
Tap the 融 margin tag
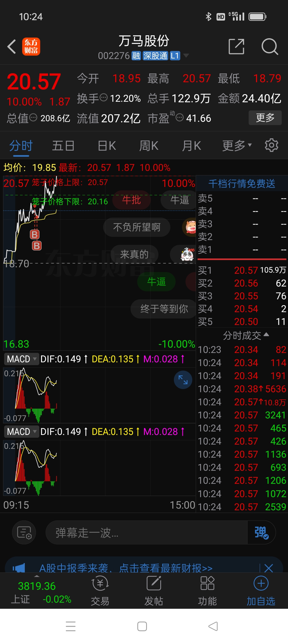pyautogui.click(x=136, y=56)
